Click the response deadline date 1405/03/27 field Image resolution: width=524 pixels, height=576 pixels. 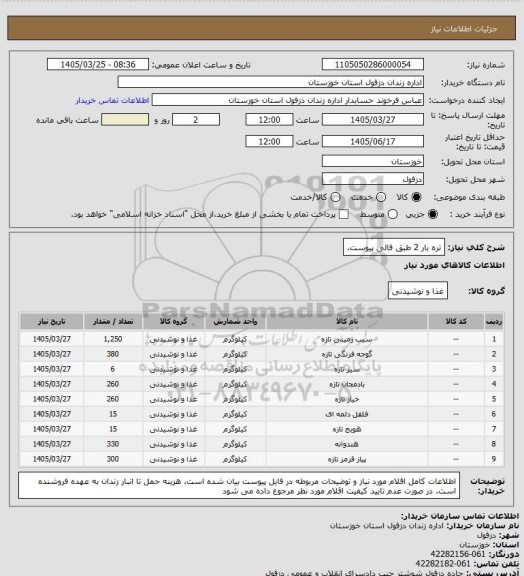(373, 120)
